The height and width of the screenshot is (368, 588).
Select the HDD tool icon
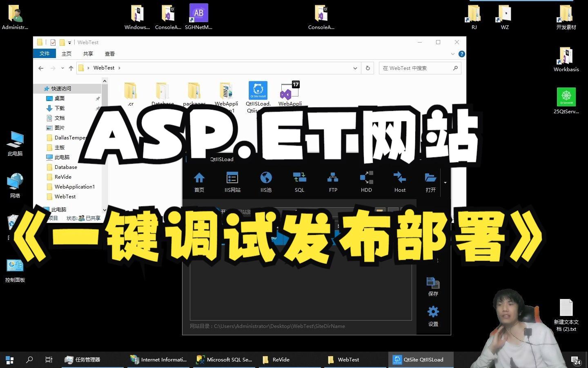point(366,182)
